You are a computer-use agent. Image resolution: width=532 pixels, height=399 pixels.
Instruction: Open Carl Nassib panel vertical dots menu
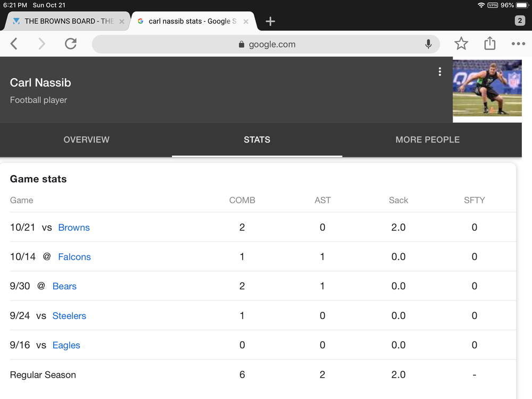point(440,72)
